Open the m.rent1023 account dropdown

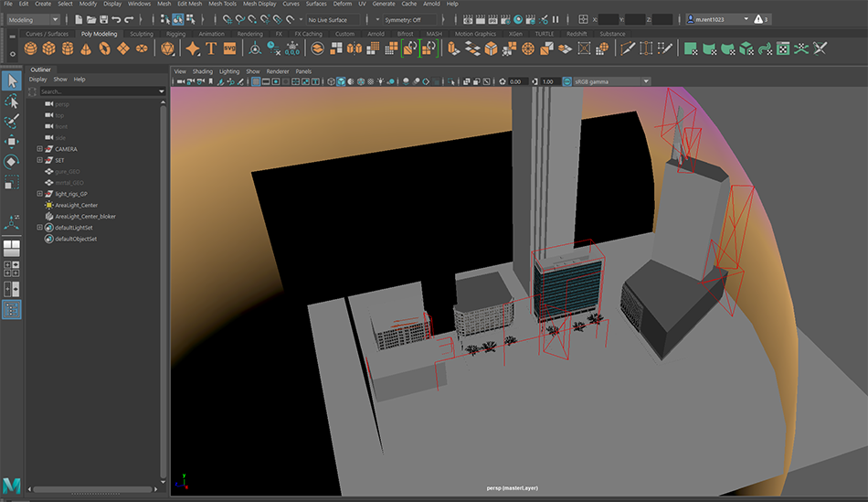point(718,19)
